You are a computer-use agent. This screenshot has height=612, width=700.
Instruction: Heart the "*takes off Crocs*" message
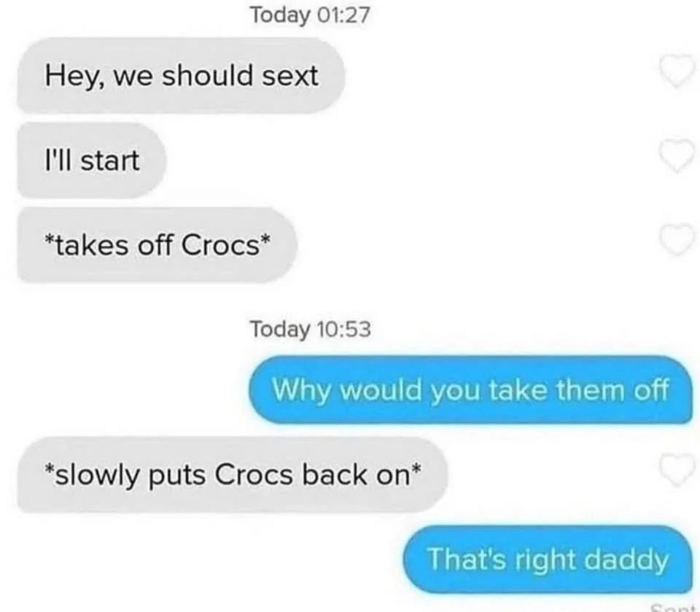pyautogui.click(x=677, y=240)
